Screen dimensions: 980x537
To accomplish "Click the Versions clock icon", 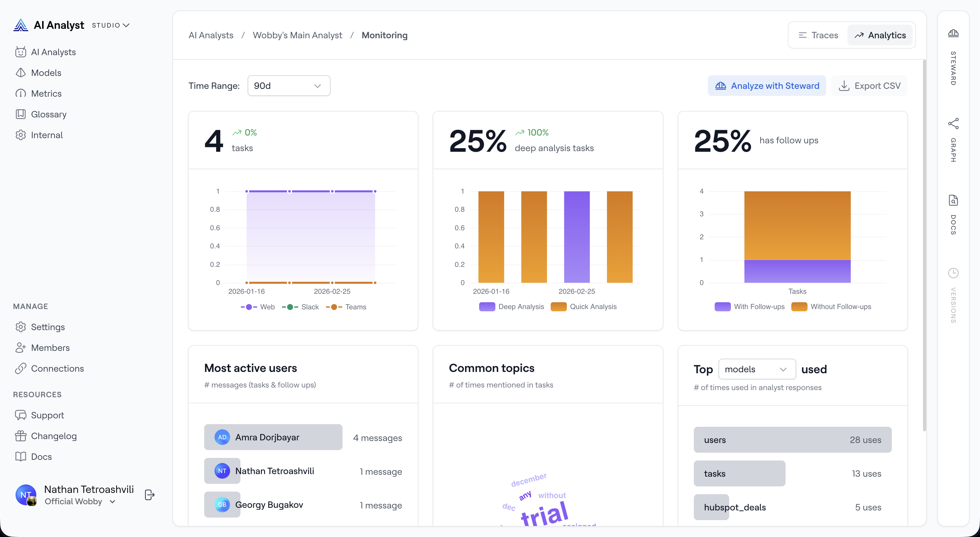I will click(x=953, y=273).
